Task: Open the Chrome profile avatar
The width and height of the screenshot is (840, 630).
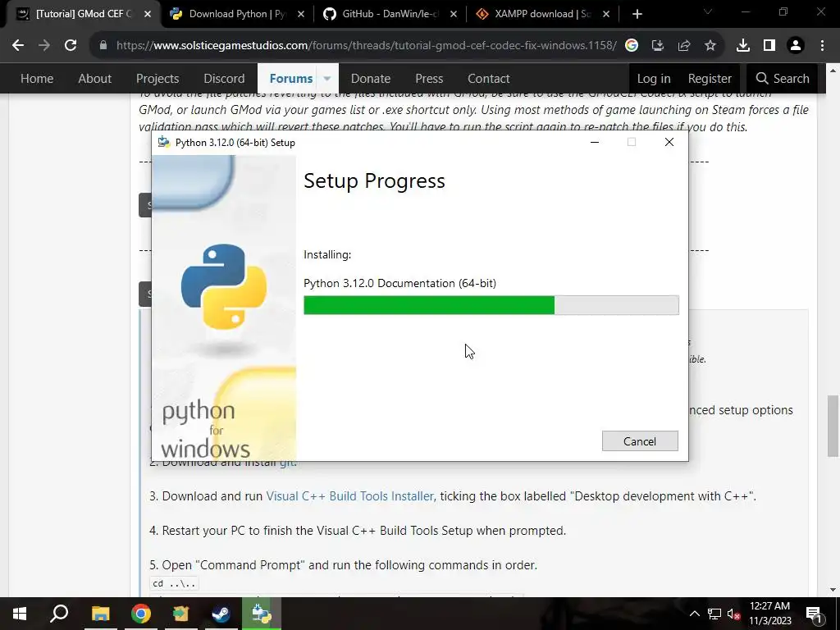Action: pyautogui.click(x=796, y=46)
